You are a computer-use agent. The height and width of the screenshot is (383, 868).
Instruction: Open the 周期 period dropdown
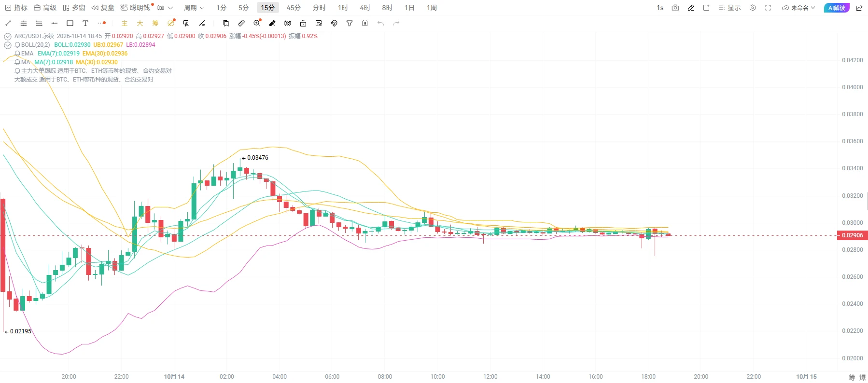coord(194,8)
